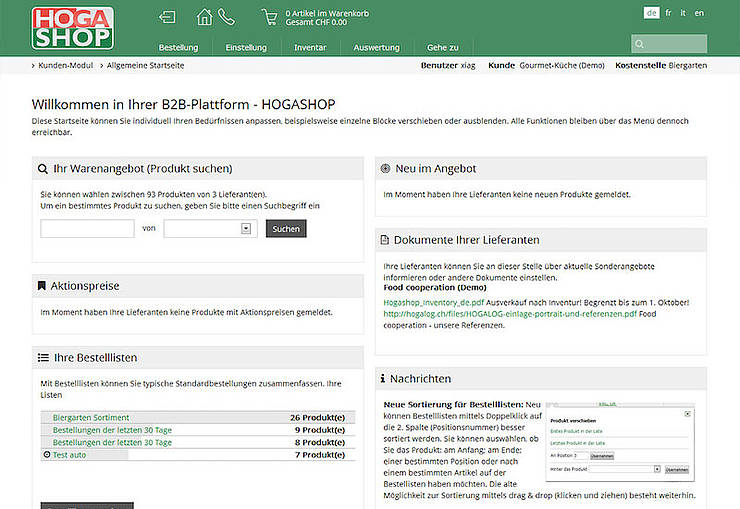Open the Bestellung menu
This screenshot has height=509, width=740.
[178, 48]
